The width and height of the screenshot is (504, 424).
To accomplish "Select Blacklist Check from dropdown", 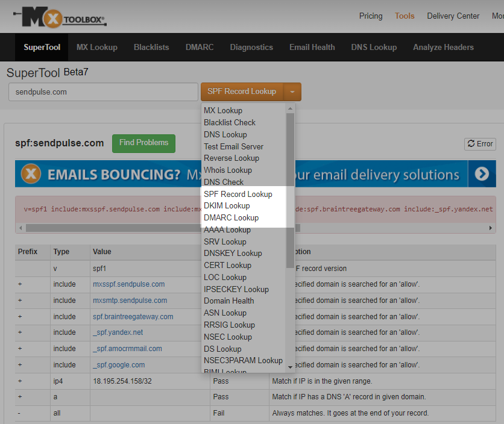I will point(230,122).
